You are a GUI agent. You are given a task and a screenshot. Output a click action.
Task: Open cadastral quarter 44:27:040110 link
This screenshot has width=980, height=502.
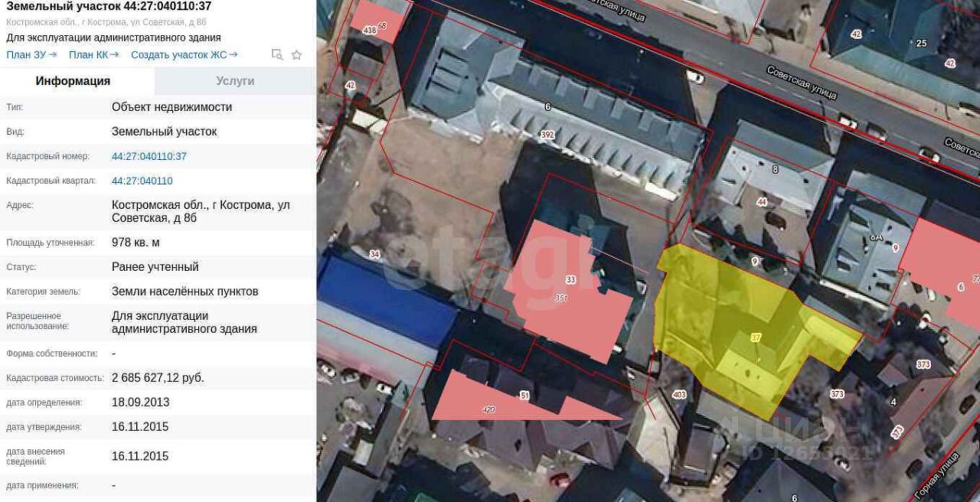[142, 181]
